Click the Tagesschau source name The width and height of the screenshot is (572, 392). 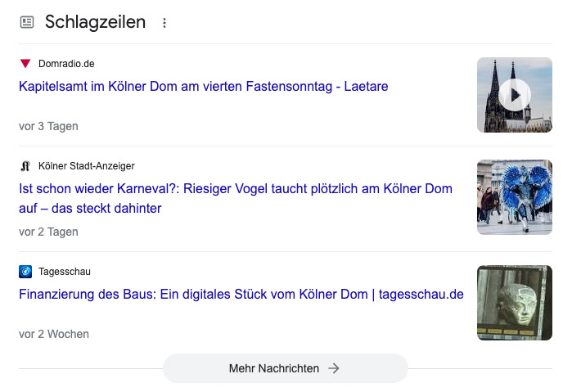point(65,272)
